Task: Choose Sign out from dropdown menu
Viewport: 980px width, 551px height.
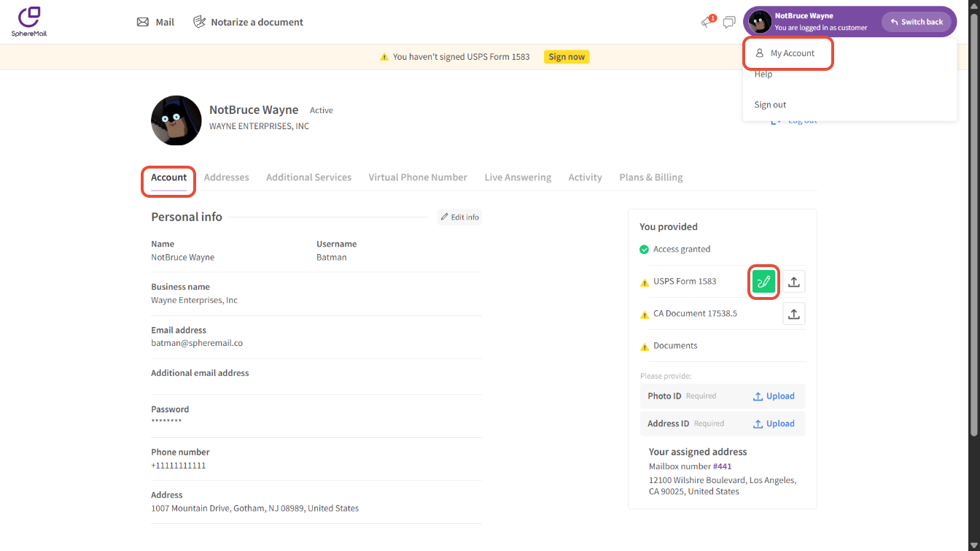Action: [x=770, y=104]
